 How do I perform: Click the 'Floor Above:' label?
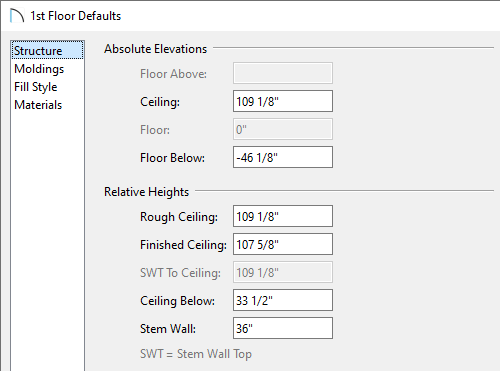point(173,74)
